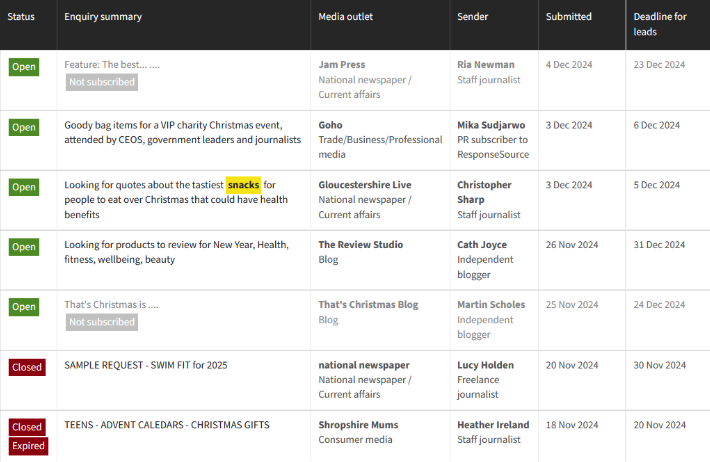The width and height of the screenshot is (710, 462).
Task: Click the Sender column header
Action: [473, 17]
